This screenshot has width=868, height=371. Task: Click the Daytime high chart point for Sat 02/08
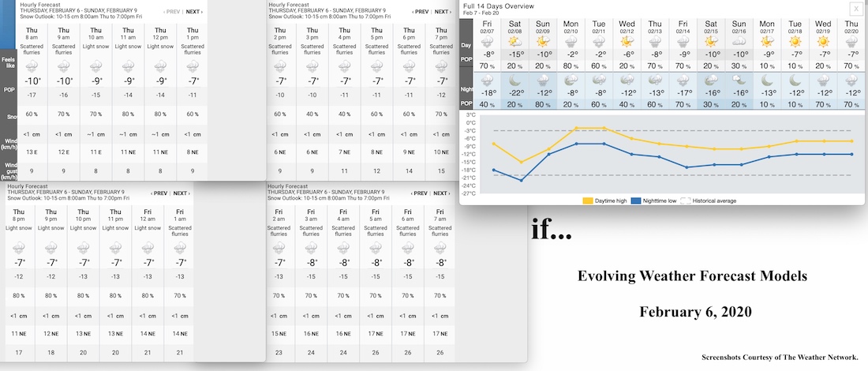pos(522,162)
